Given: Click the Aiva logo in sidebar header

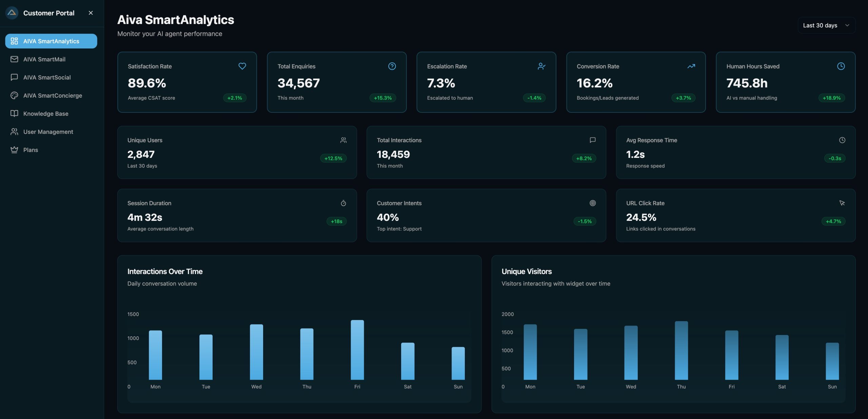Looking at the screenshot, I should click(x=12, y=13).
